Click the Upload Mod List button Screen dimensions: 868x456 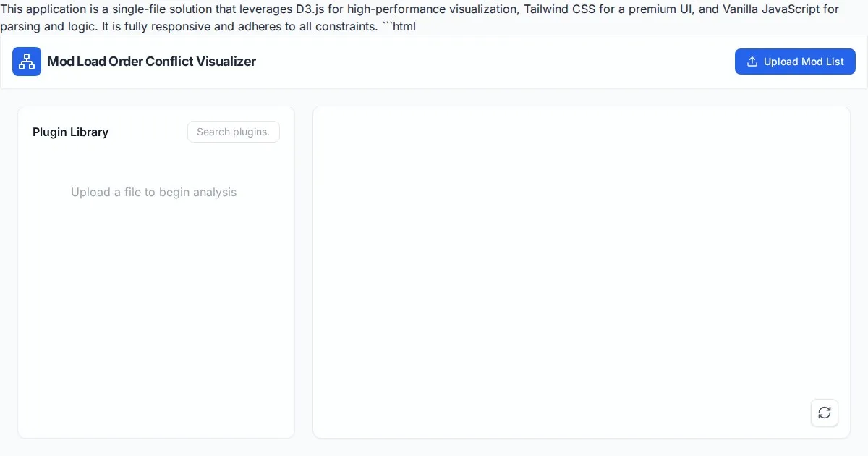tap(795, 62)
